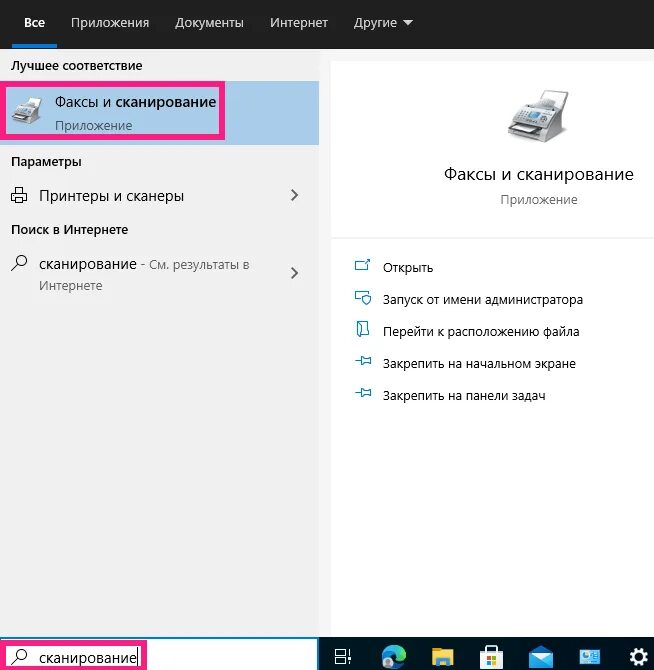Choose Запуск от имени администратора
Viewport: 654px width, 670px height.
pos(483,300)
